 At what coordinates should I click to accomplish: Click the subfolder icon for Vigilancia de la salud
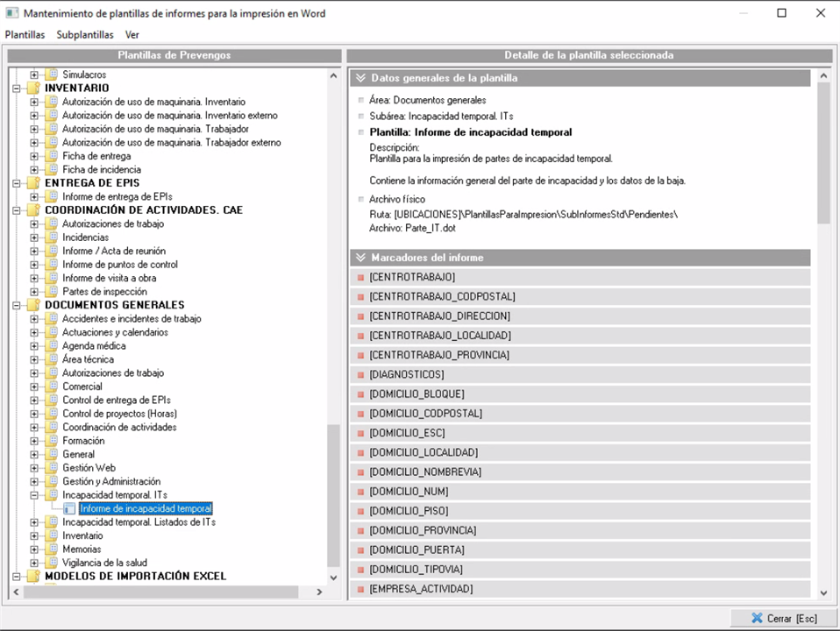[x=52, y=563]
